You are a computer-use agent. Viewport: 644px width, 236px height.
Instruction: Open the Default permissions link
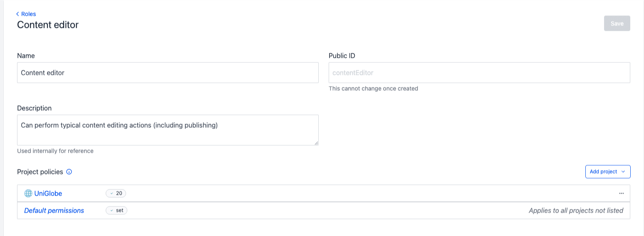[x=54, y=211]
